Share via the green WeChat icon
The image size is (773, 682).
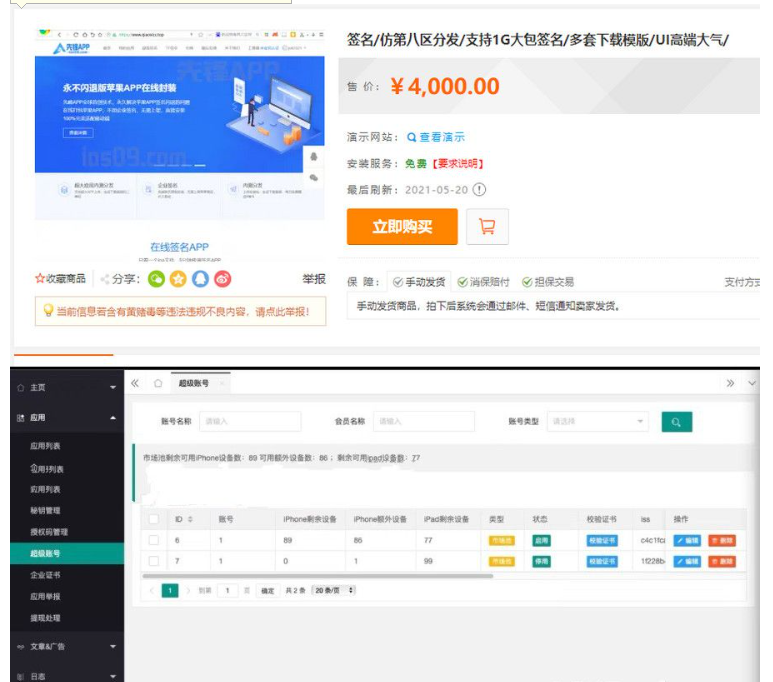156,279
